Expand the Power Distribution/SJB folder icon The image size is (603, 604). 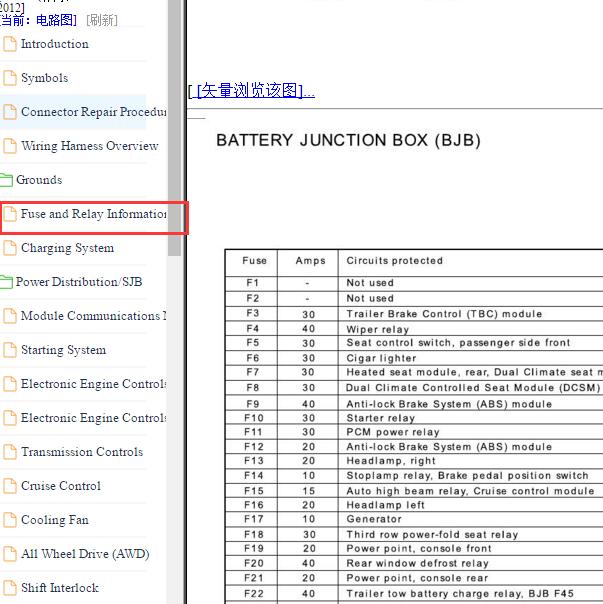[x=6, y=282]
